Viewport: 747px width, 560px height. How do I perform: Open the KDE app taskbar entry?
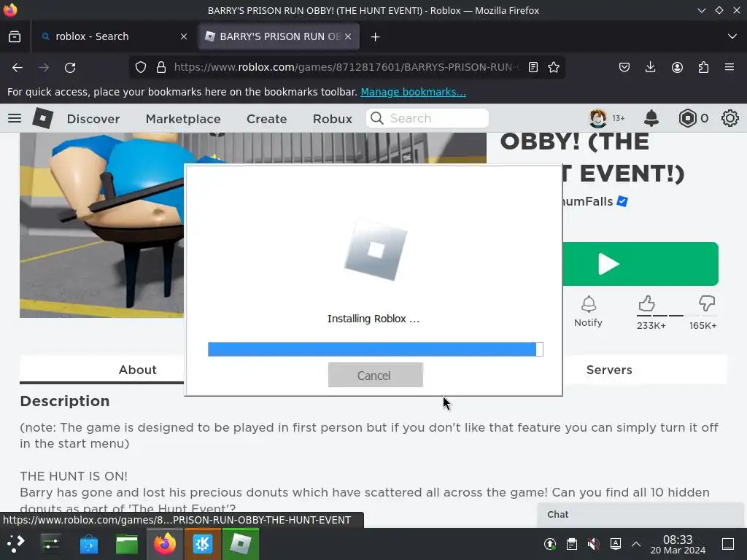click(x=203, y=543)
